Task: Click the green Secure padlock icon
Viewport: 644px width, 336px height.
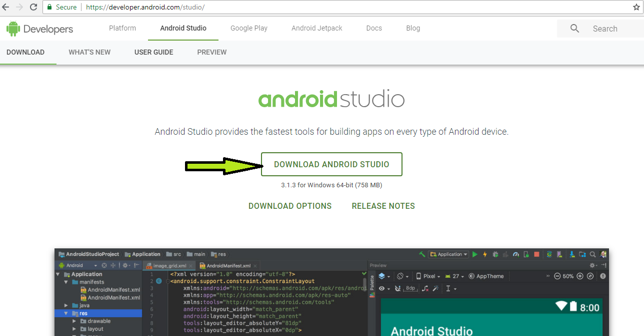Action: click(49, 7)
